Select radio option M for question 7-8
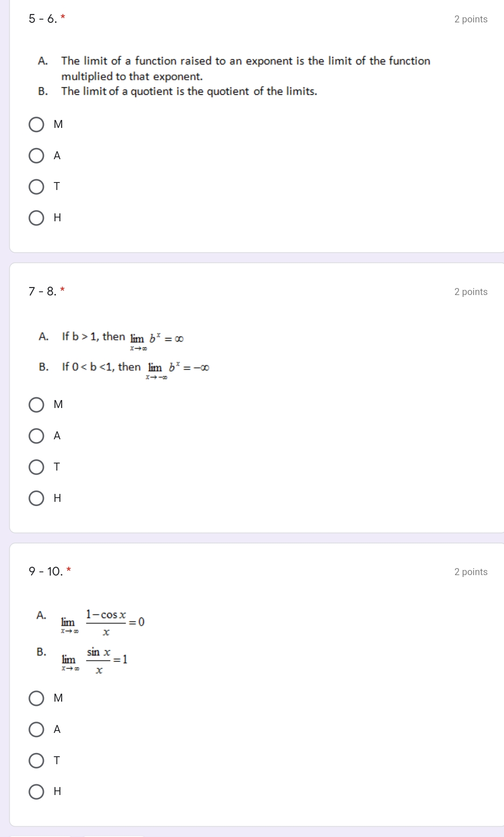504x837 pixels. click(x=37, y=404)
